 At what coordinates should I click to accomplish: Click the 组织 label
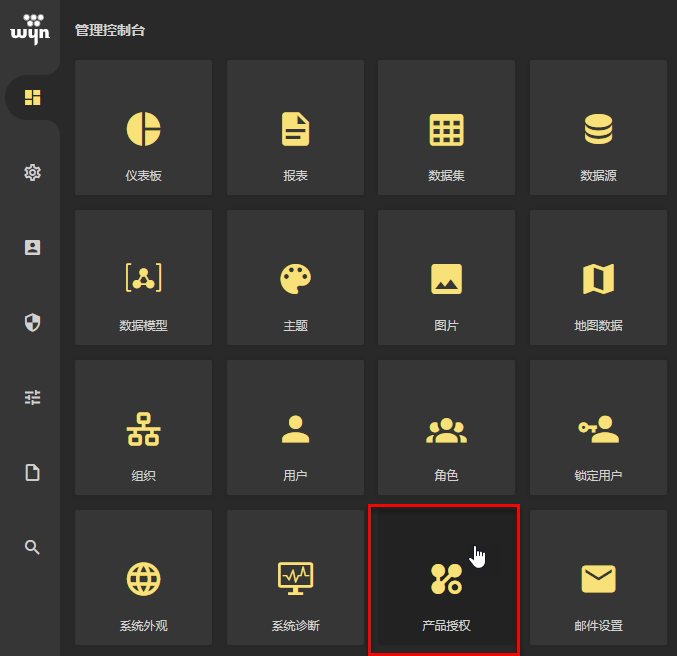[143, 476]
